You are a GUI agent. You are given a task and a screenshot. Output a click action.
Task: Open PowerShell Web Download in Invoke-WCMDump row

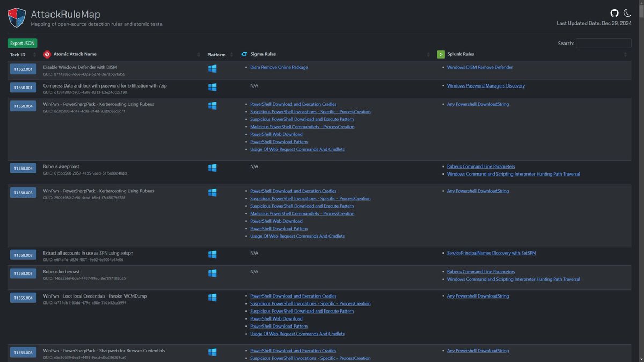[x=276, y=318]
